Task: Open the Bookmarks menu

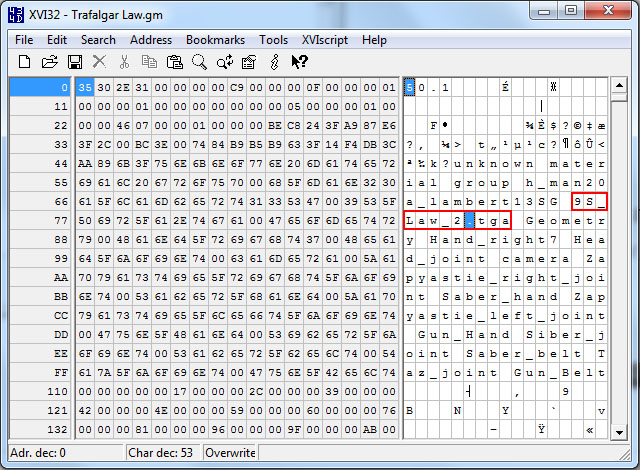Action: (215, 40)
